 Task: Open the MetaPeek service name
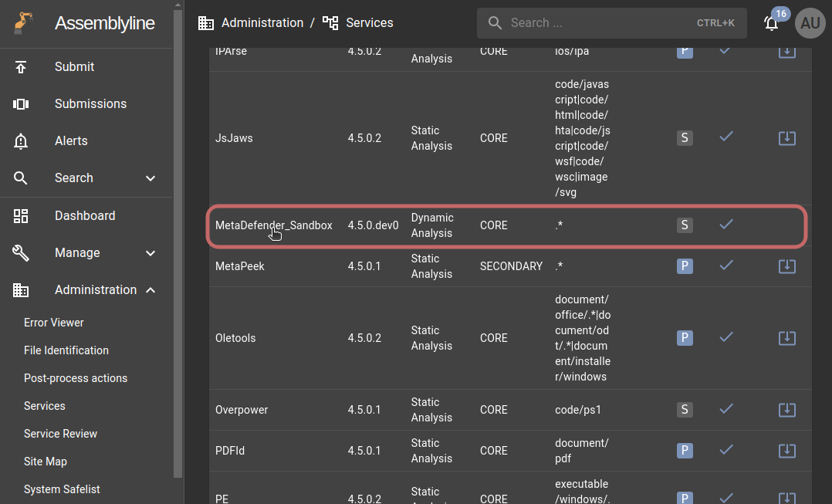pyautogui.click(x=240, y=266)
